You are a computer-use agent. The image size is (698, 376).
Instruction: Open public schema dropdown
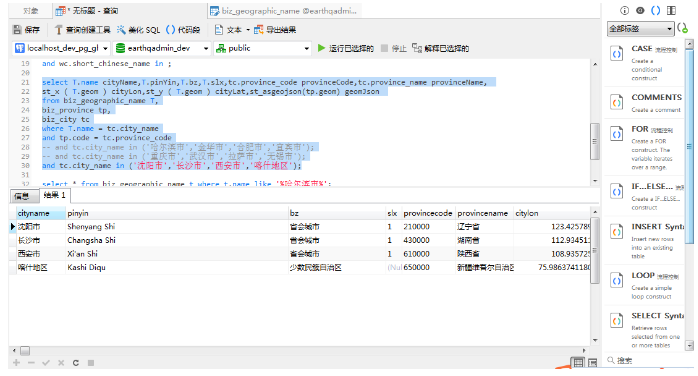pyautogui.click(x=263, y=48)
